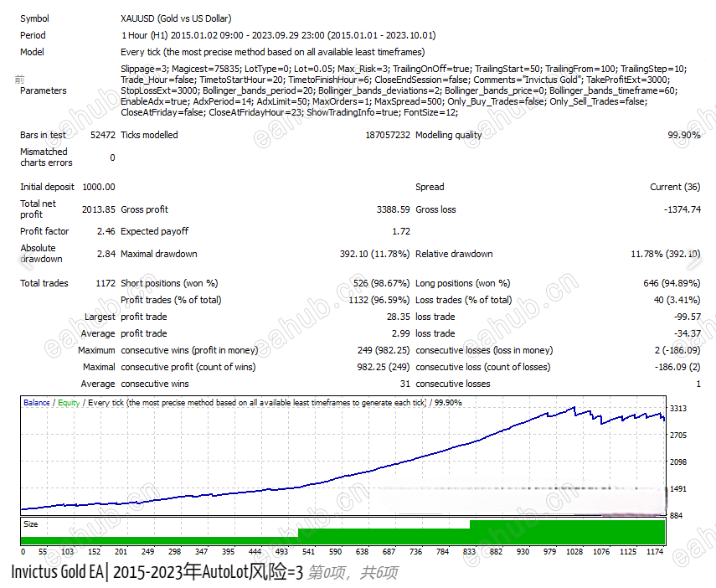Select the average loss trade value '-34.37'
The image size is (716, 588).
[688, 333]
